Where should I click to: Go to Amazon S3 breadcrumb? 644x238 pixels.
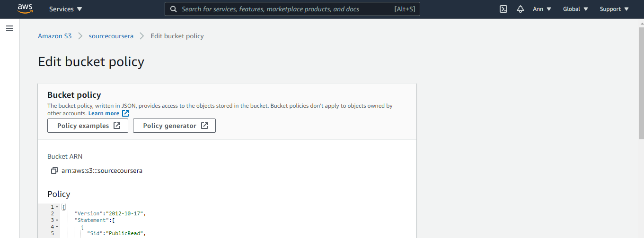[x=55, y=36]
